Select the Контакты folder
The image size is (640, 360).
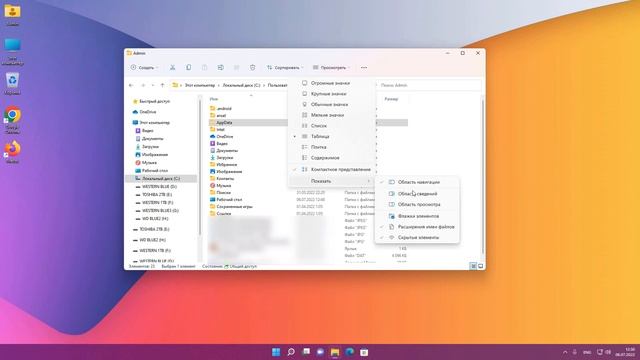click(x=225, y=178)
